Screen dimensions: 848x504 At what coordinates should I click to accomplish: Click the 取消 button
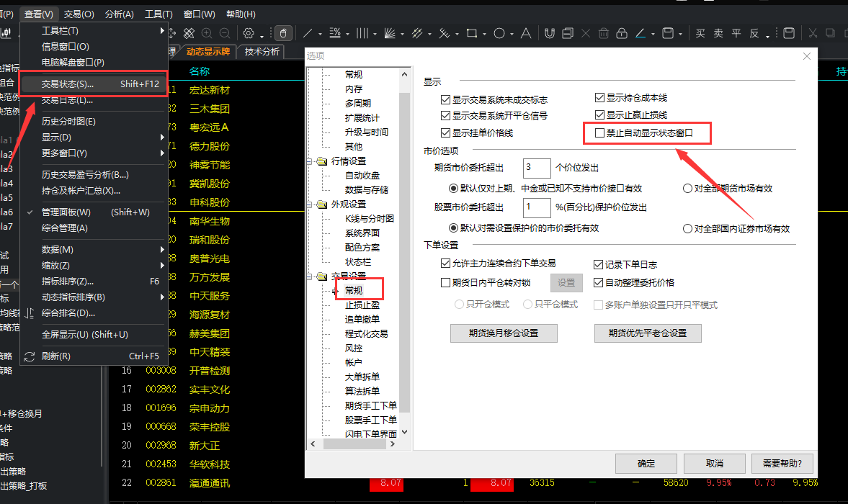(x=715, y=464)
